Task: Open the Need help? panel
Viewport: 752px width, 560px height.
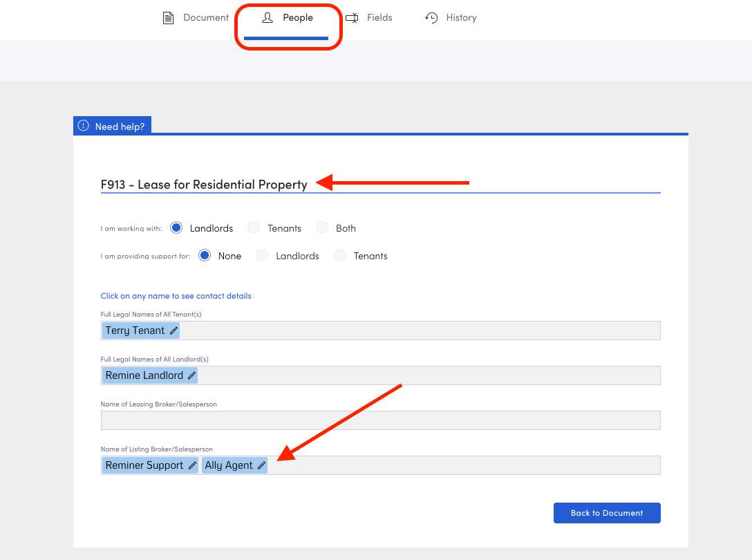Action: 112,127
